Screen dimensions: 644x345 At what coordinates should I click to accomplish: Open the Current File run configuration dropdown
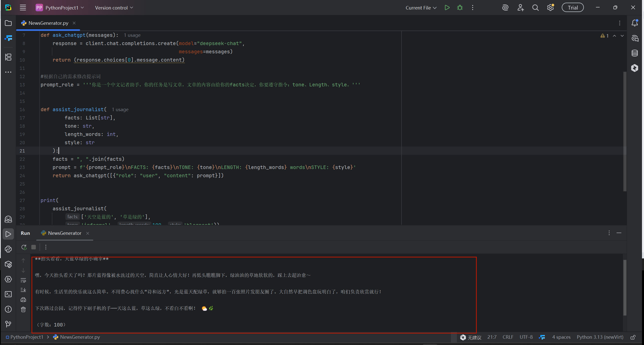[x=421, y=8]
